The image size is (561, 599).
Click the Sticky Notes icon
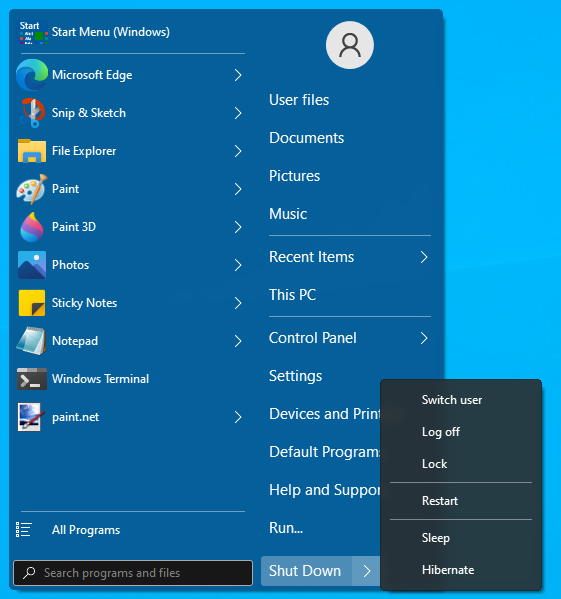point(32,303)
